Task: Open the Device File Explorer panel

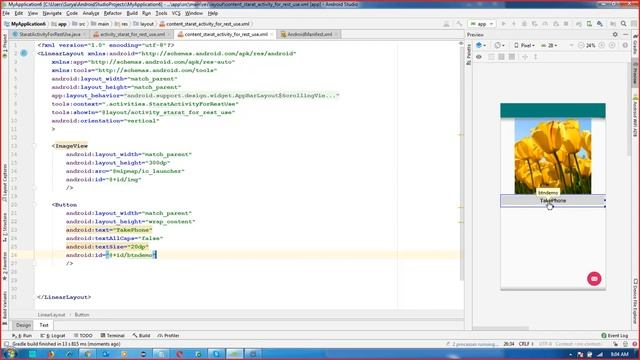Action: click(636, 302)
